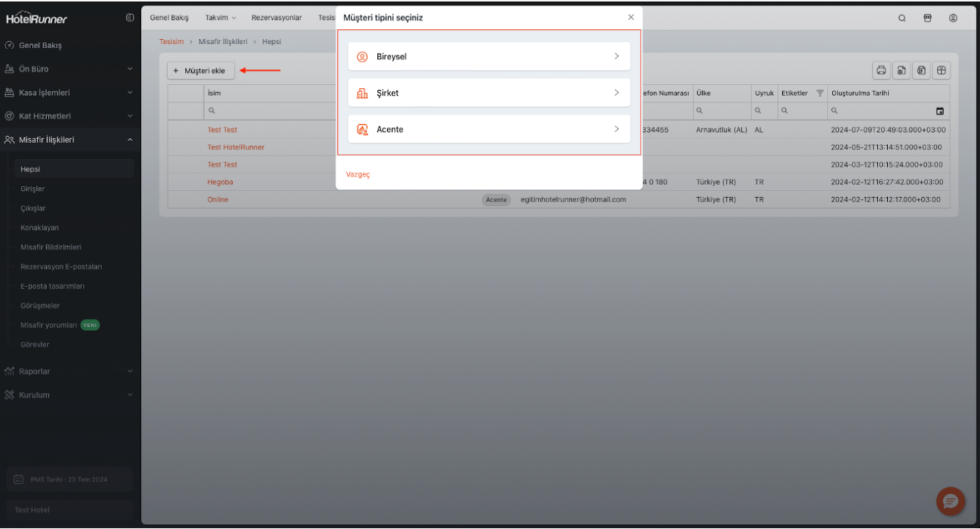The image size is (980, 529).
Task: Choose the Acente customer type option
Action: [x=488, y=129]
